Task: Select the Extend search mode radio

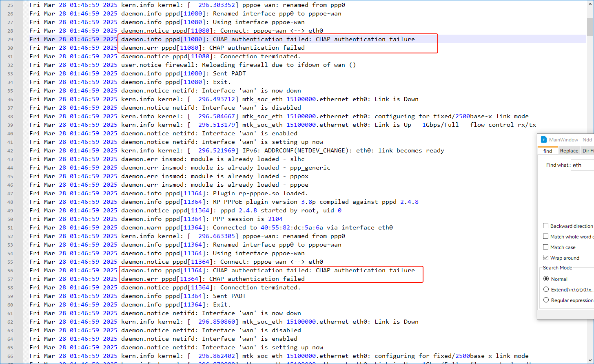Action: pyautogui.click(x=546, y=289)
